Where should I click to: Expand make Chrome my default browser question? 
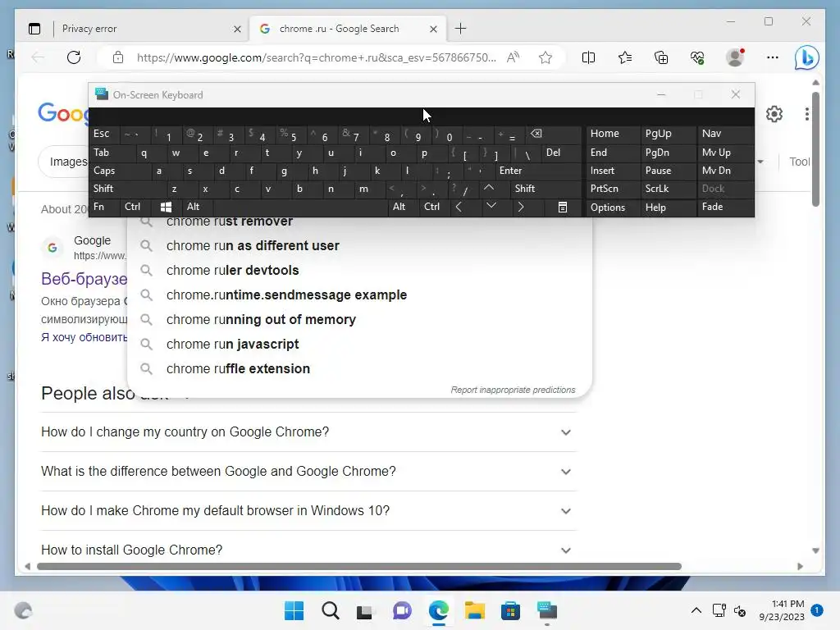click(308, 510)
